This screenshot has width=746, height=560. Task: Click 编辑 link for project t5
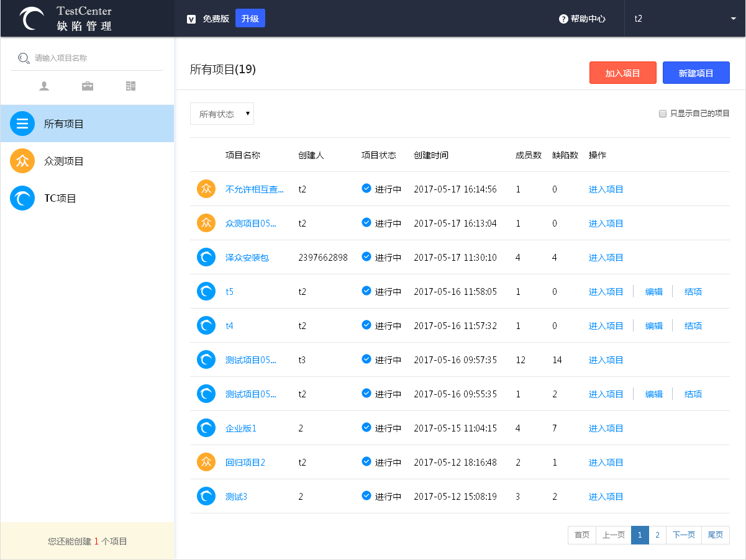tap(653, 292)
